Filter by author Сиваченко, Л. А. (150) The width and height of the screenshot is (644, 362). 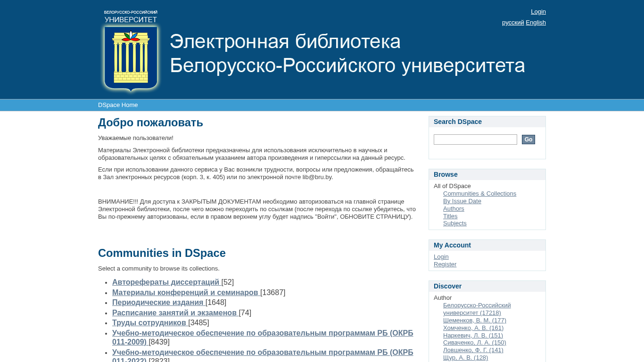coord(475,343)
